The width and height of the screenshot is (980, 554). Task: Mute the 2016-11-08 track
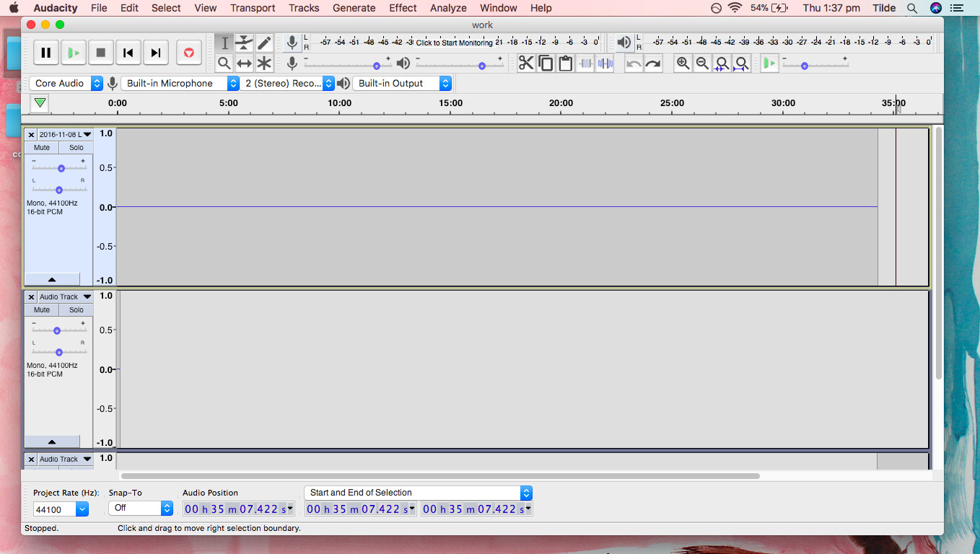point(42,147)
